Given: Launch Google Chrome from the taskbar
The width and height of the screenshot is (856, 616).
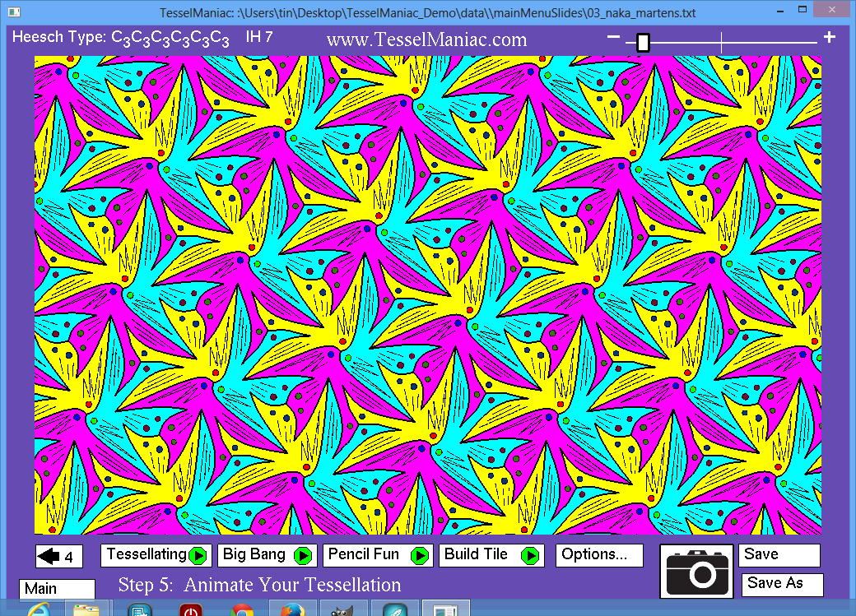Looking at the screenshot, I should [242, 610].
